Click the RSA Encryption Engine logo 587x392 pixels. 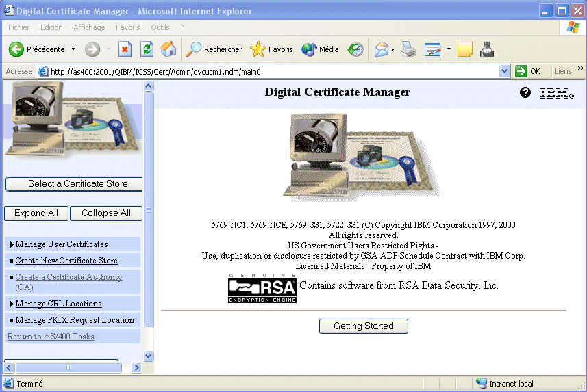click(x=262, y=288)
